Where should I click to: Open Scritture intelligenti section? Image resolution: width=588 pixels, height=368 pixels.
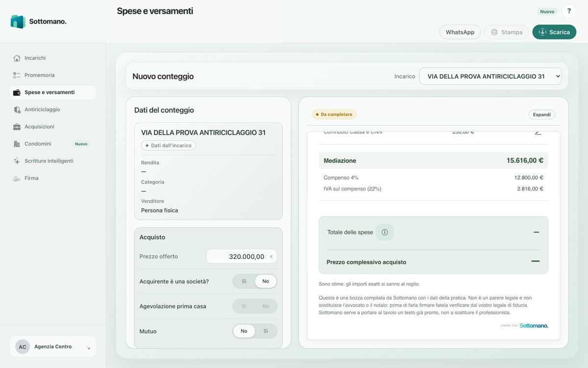click(x=53, y=161)
